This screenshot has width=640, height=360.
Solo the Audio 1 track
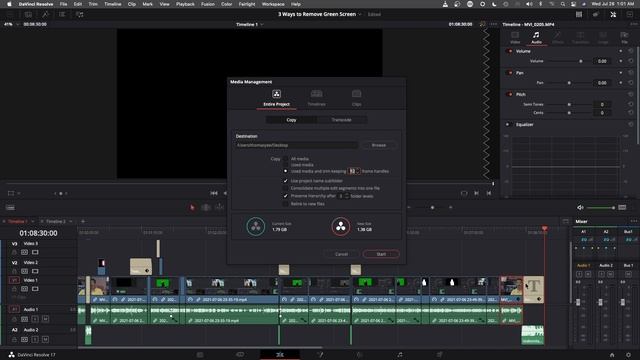point(35,319)
